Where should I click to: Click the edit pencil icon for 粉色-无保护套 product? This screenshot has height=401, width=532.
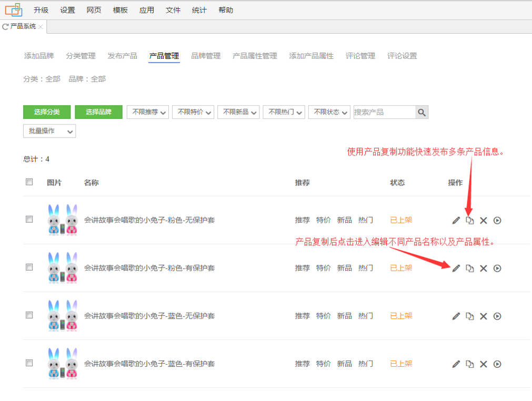pos(456,220)
